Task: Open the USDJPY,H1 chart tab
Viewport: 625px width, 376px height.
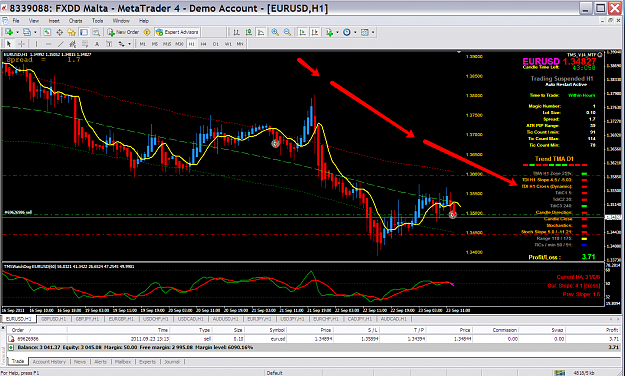Action: click(292, 319)
